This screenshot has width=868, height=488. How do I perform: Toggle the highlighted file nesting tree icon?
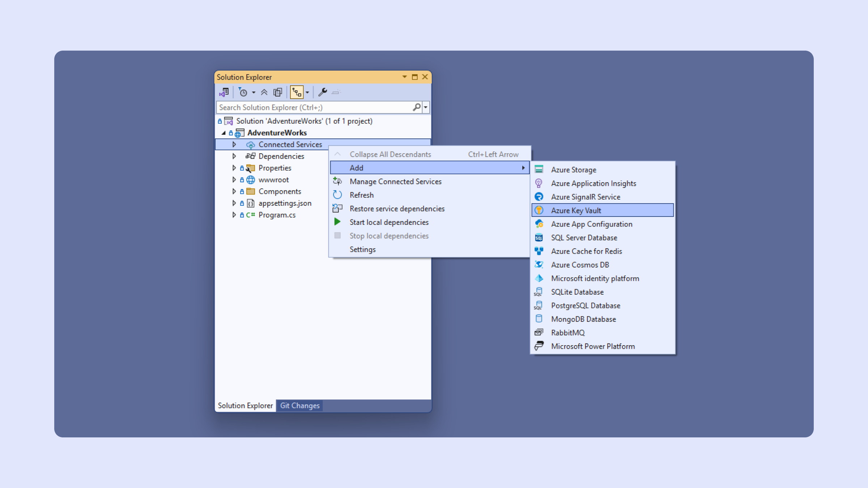(297, 93)
